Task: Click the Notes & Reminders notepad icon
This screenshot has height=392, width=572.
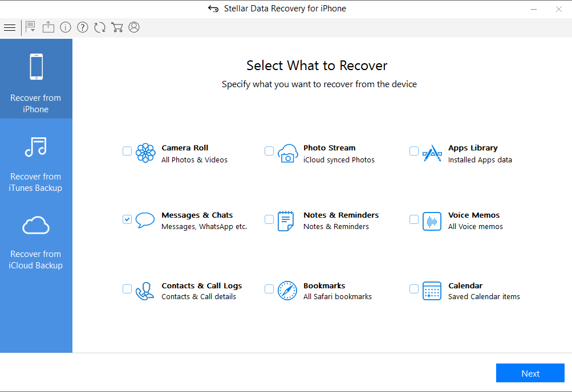Action: tap(286, 220)
